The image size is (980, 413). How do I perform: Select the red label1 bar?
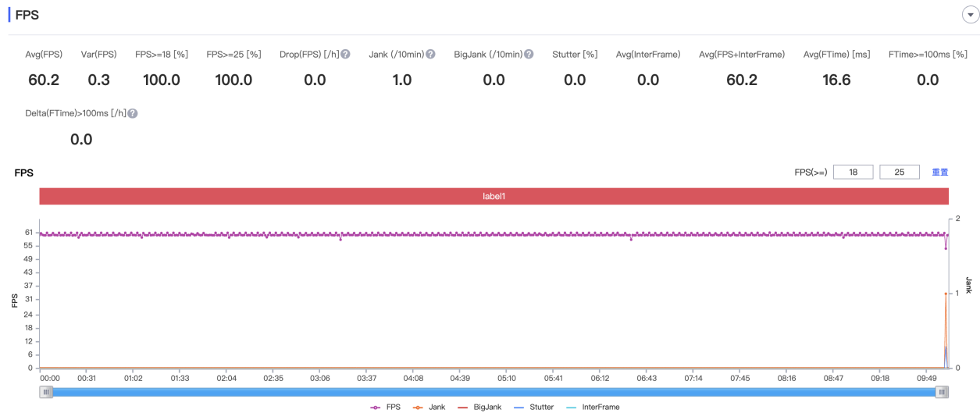(x=494, y=197)
